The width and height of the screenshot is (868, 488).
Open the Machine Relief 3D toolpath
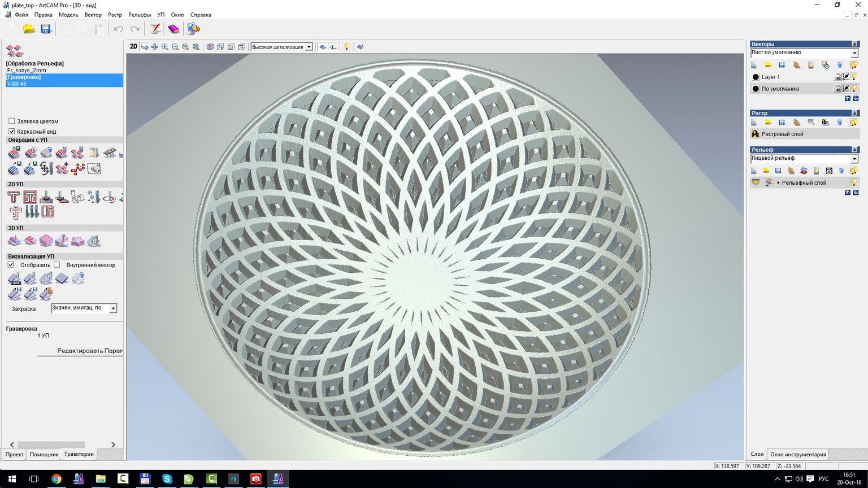pos(14,241)
